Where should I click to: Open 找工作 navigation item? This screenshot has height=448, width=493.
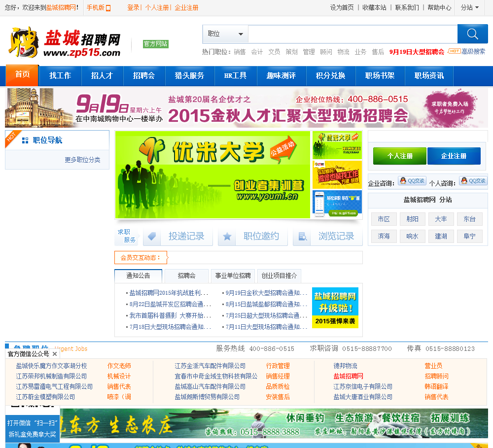click(x=60, y=75)
